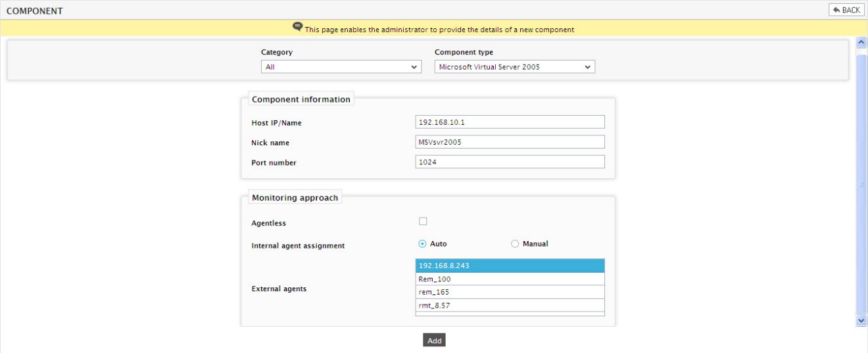Click the Port number input field
This screenshot has width=868, height=353.
tap(510, 162)
